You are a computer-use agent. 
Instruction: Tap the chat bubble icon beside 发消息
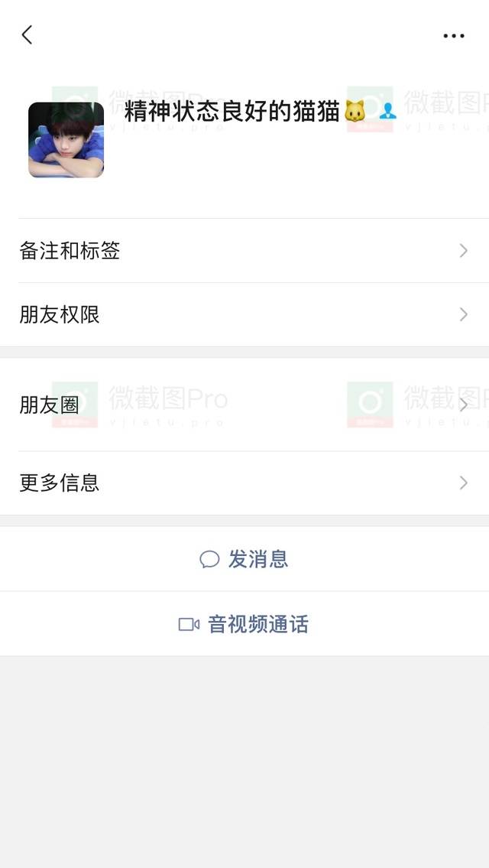point(209,559)
